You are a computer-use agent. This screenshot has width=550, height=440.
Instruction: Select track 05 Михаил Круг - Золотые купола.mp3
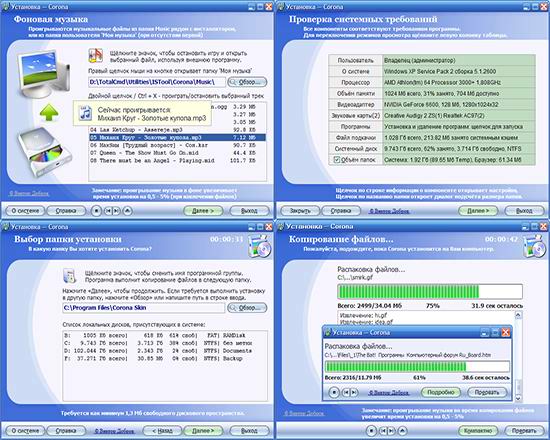[x=177, y=138]
